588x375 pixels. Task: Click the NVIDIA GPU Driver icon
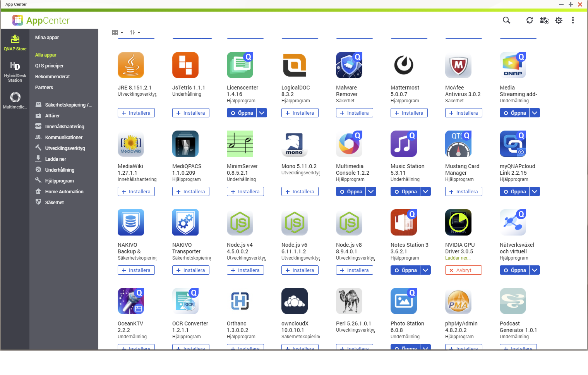(458, 222)
